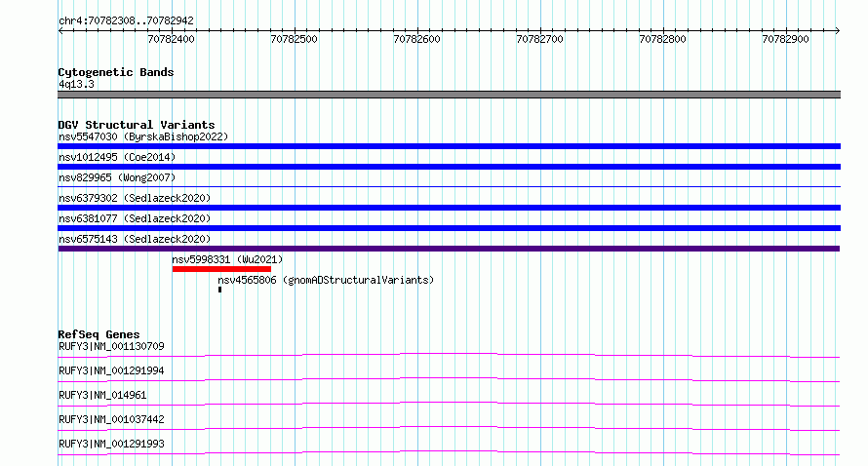Click the blue bar under nsv6379302
The width and height of the screenshot is (868, 466).
point(449,208)
